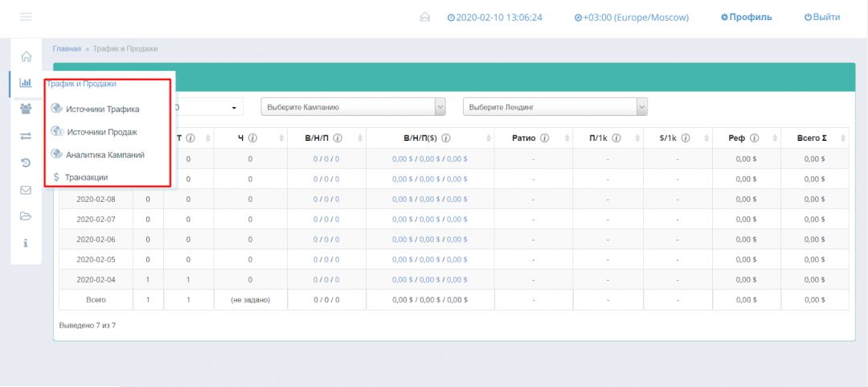Select Источники Продаж menu item
Image resolution: width=868 pixels, height=387 pixels.
(101, 132)
